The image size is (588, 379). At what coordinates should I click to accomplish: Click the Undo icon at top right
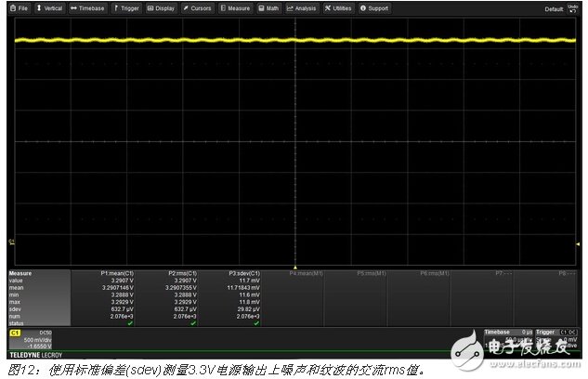point(572,7)
